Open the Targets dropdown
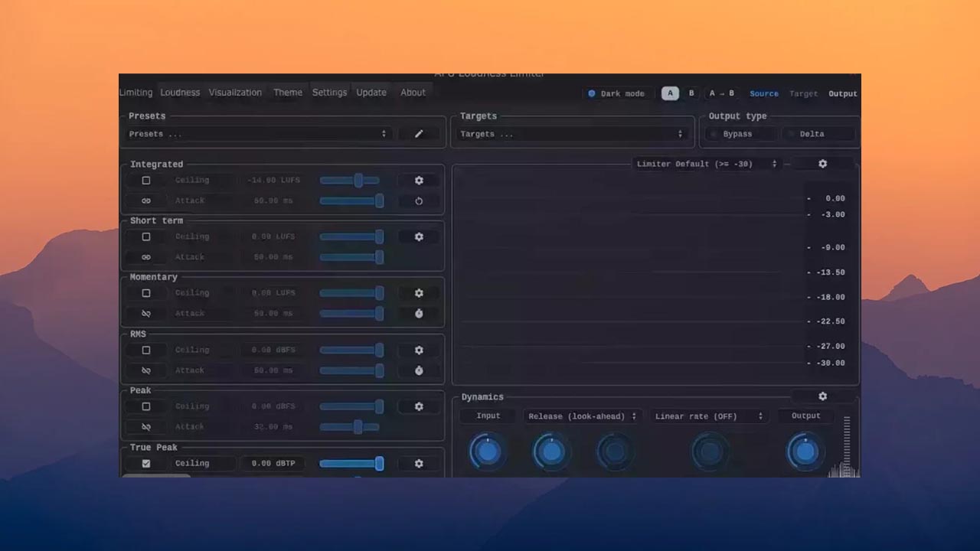The image size is (980, 551). click(570, 133)
